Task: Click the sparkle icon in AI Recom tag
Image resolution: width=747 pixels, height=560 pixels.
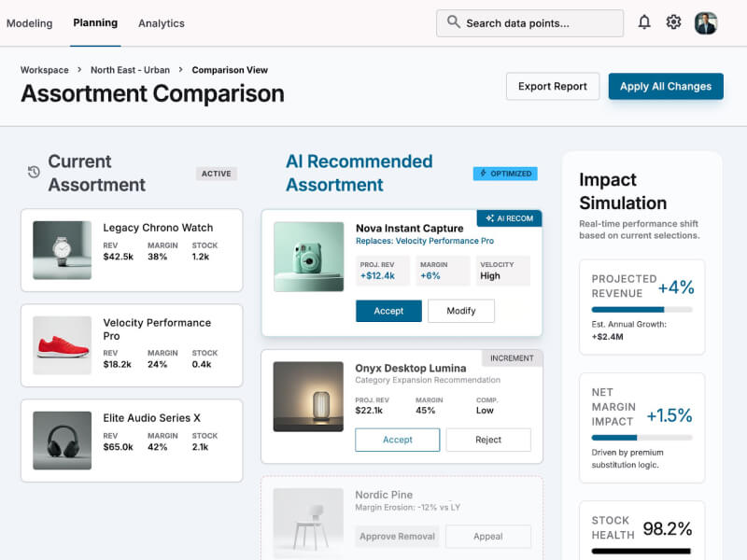Action: pos(489,218)
